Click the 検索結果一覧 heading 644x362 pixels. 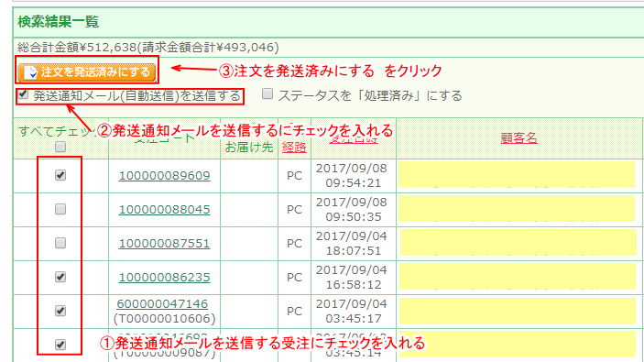tap(59, 21)
